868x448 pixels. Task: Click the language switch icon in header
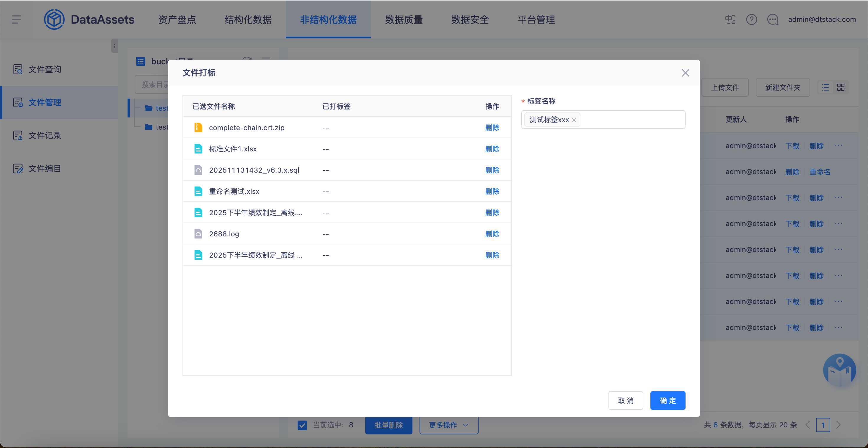coord(730,19)
